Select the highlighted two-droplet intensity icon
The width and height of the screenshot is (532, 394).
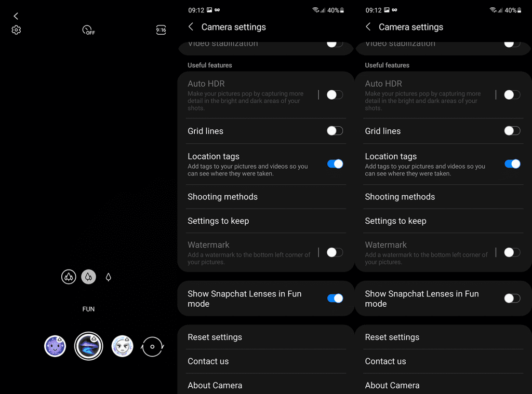[x=88, y=277]
